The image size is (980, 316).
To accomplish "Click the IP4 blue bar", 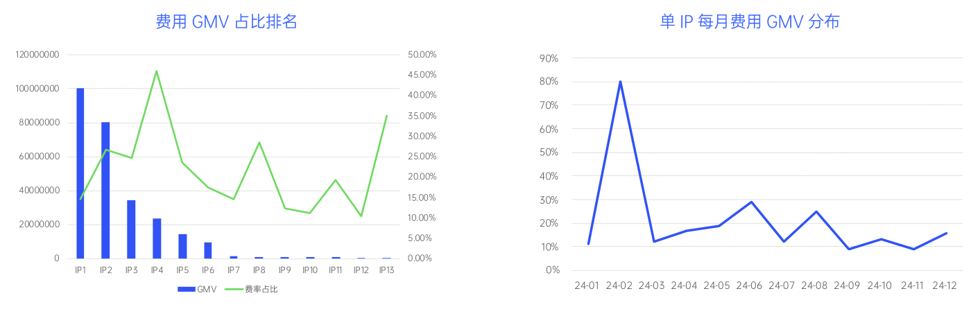I will (x=157, y=238).
